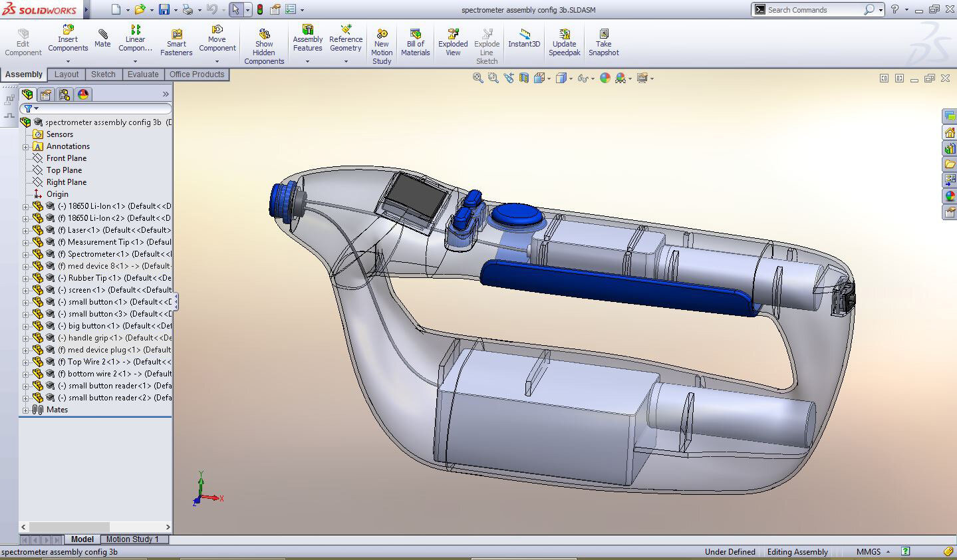
Task: Open the Reference Geometry dropdown arrow
Action: pyautogui.click(x=346, y=61)
